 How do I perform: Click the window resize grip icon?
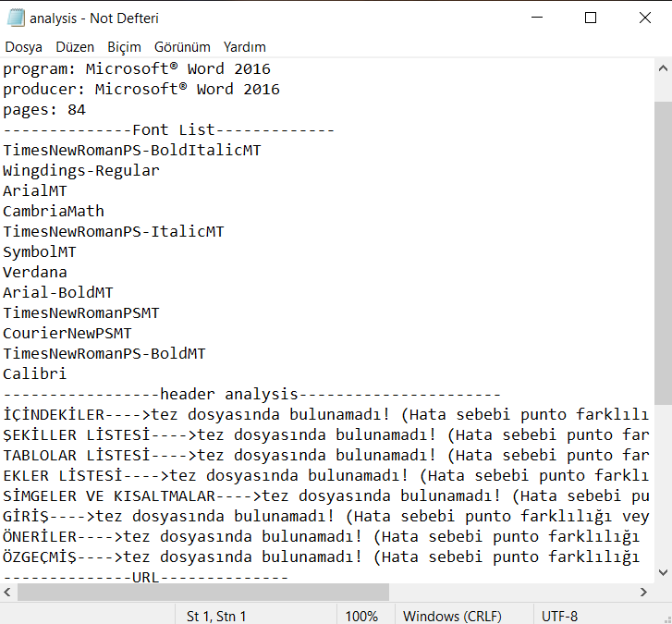point(666,618)
